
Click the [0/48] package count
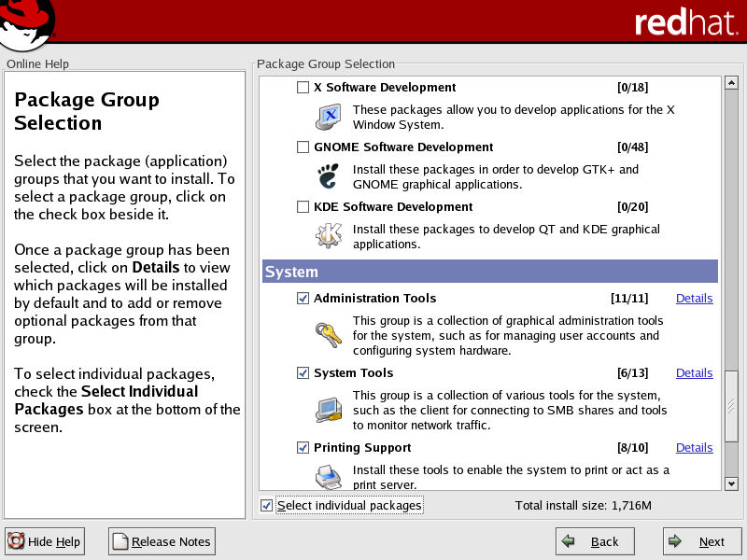pyautogui.click(x=633, y=147)
